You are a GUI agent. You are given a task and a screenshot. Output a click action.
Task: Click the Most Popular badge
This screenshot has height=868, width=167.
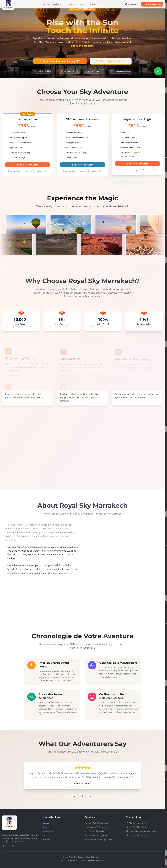pyautogui.click(x=27, y=114)
